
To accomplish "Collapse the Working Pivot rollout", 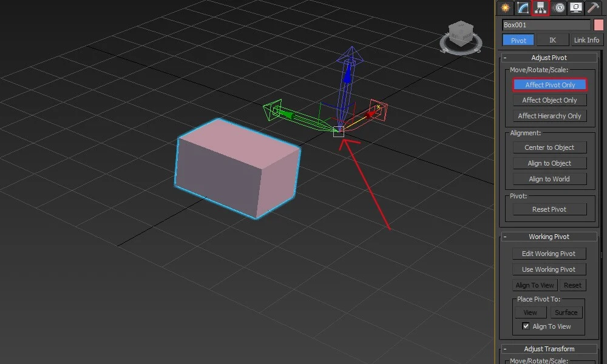I will pos(549,237).
